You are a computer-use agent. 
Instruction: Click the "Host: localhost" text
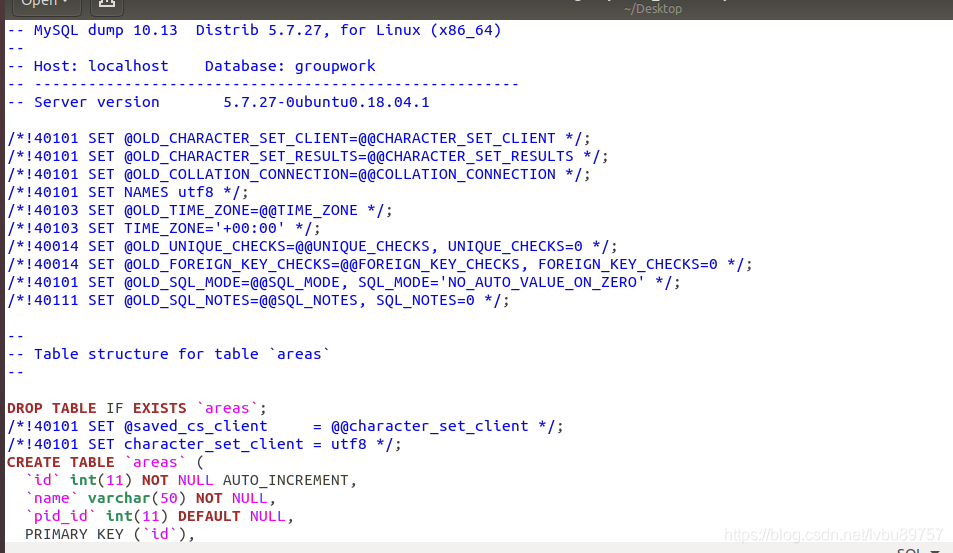click(101, 66)
